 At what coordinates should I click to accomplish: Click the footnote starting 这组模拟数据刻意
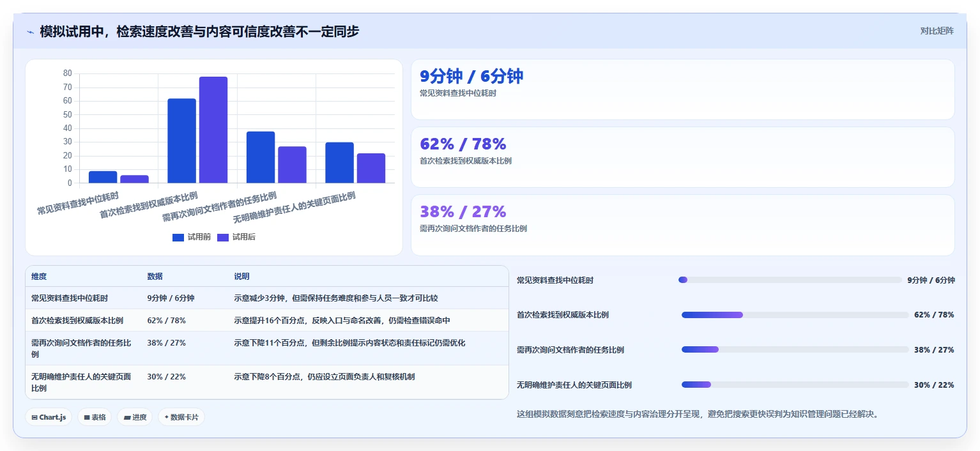tap(698, 414)
